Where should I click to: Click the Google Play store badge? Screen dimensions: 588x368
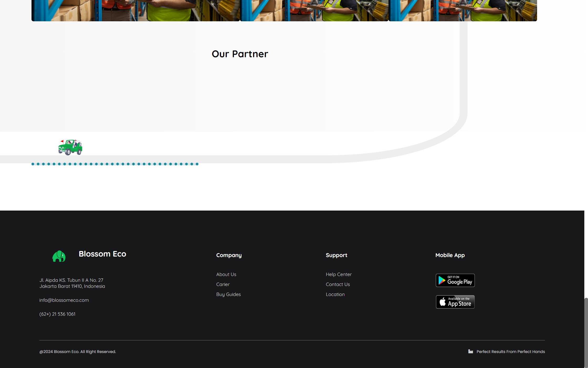455,280
